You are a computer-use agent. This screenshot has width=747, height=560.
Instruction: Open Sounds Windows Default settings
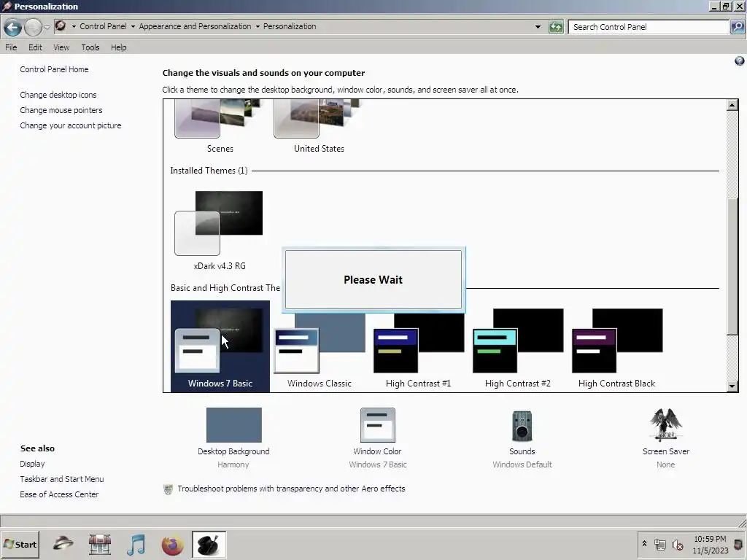tap(522, 438)
